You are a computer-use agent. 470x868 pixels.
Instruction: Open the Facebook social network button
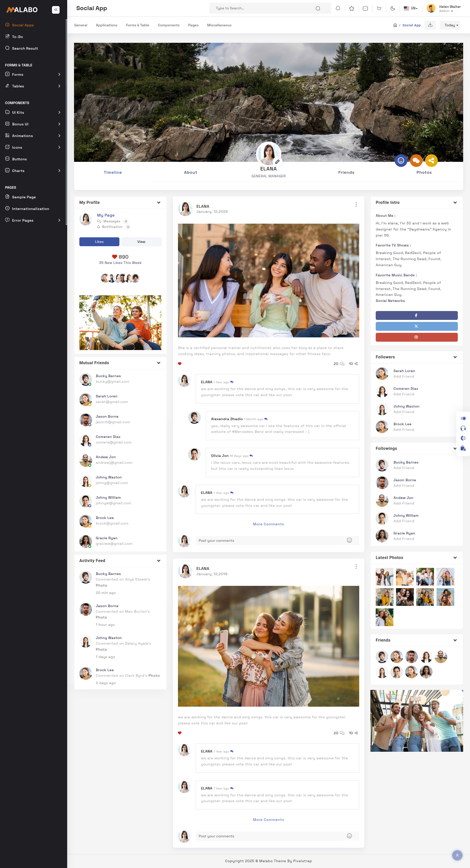pyautogui.click(x=417, y=315)
